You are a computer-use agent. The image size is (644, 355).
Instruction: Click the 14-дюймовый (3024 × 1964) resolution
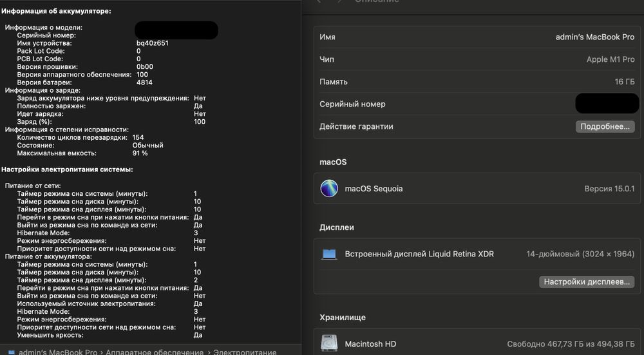tap(580, 254)
